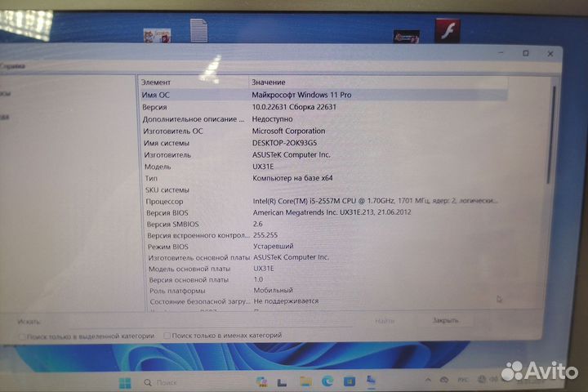Open the Windows Start menu button
Screen dimensions: 588x392
125,383
